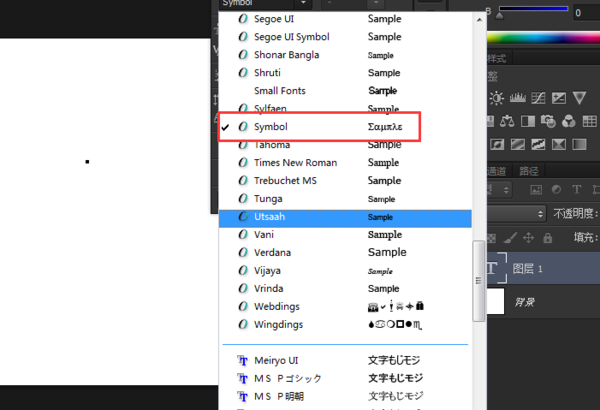This screenshot has width=600, height=410.
Task: Switch to the 样式 (Styles) tab
Action: (x=497, y=59)
